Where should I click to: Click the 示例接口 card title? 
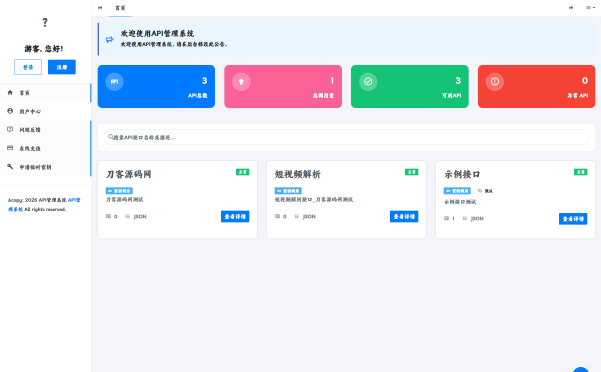click(x=462, y=174)
